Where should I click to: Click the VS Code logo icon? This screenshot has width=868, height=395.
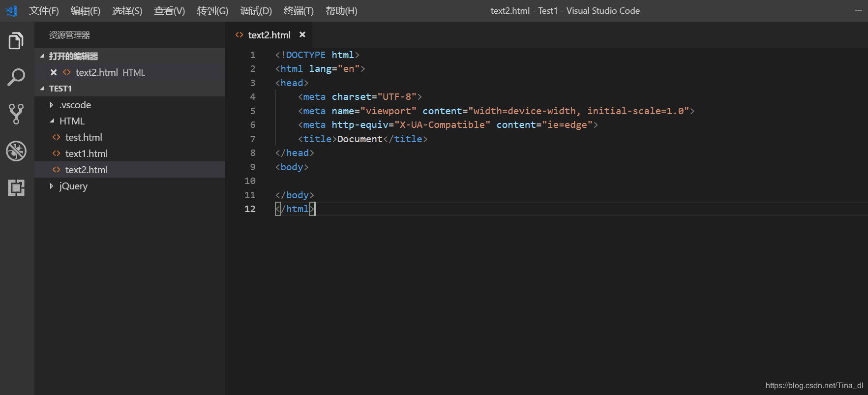point(11,10)
